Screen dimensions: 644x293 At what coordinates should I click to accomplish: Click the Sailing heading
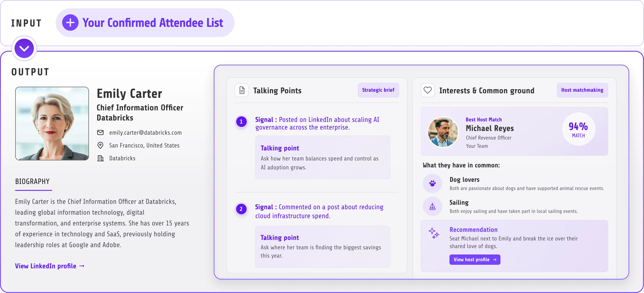[459, 203]
